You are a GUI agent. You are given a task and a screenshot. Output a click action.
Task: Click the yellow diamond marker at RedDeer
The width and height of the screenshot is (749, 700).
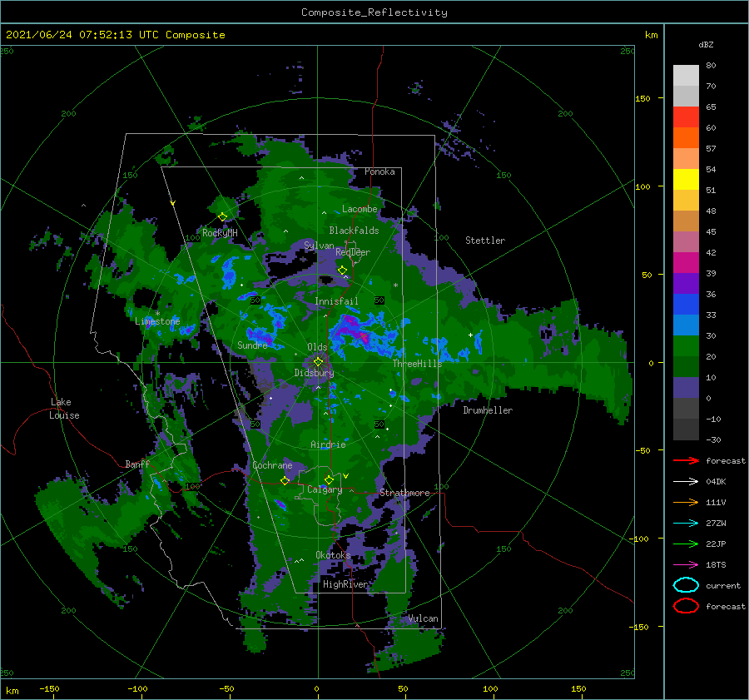[342, 271]
